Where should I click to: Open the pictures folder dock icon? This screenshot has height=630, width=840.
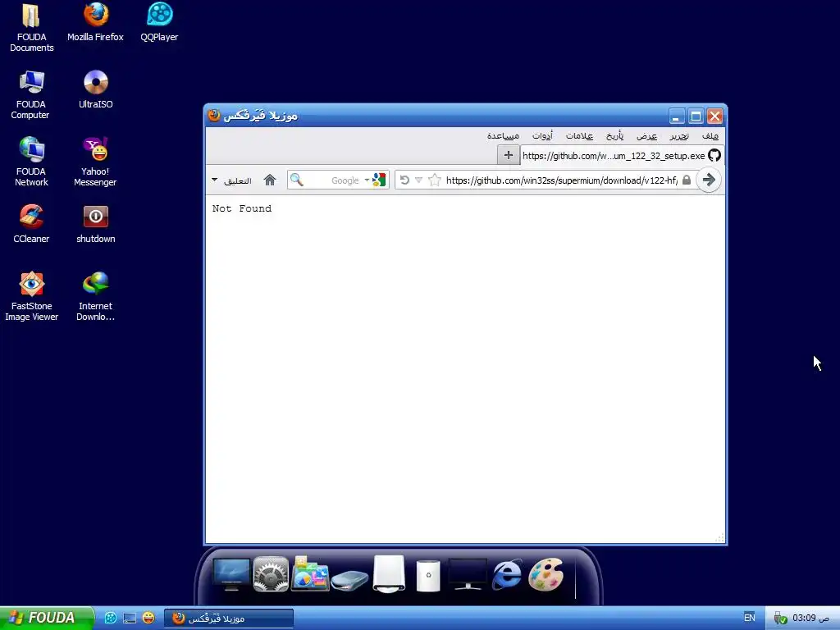[309, 574]
